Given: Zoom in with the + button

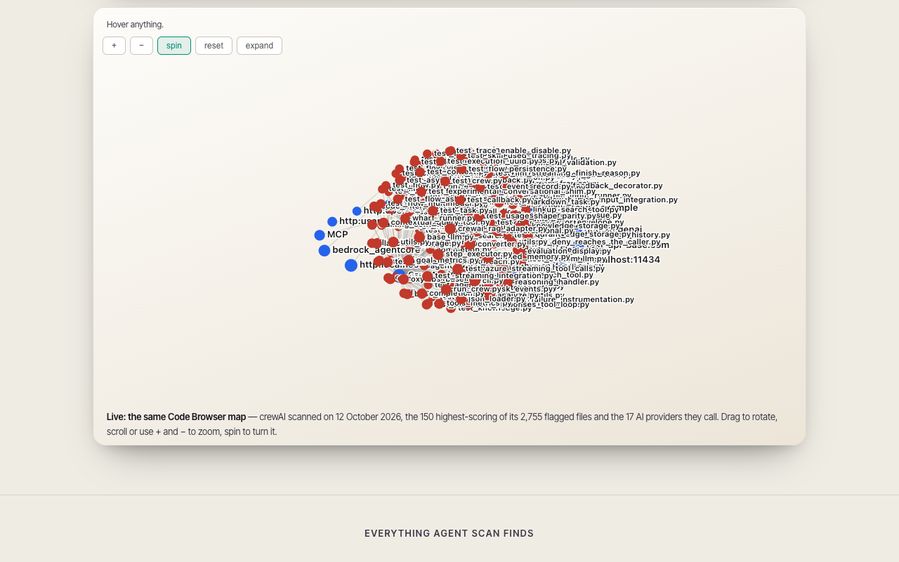Looking at the screenshot, I should tap(114, 46).
